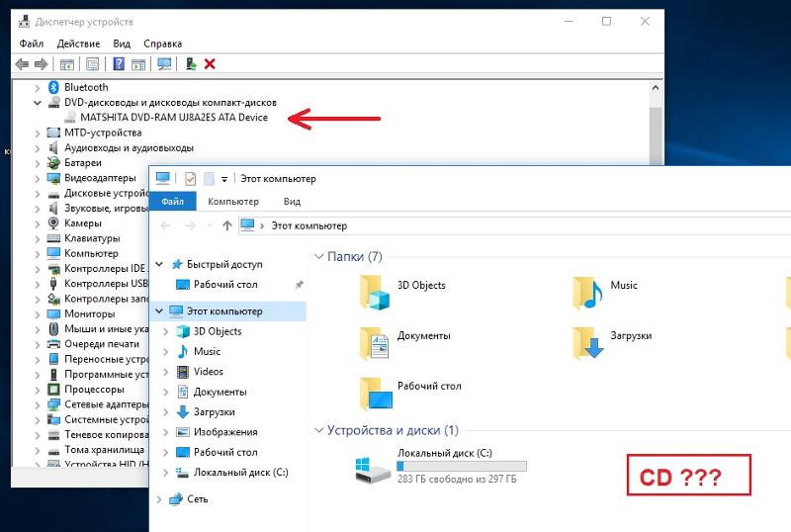Collapse the Папки (7) group
This screenshot has height=532, width=791.
318,256
